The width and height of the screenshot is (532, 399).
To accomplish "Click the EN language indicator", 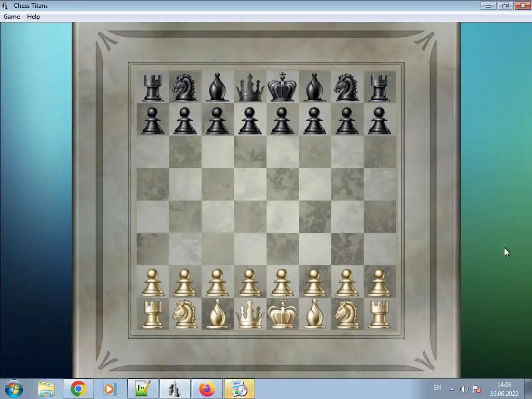I will click(437, 388).
